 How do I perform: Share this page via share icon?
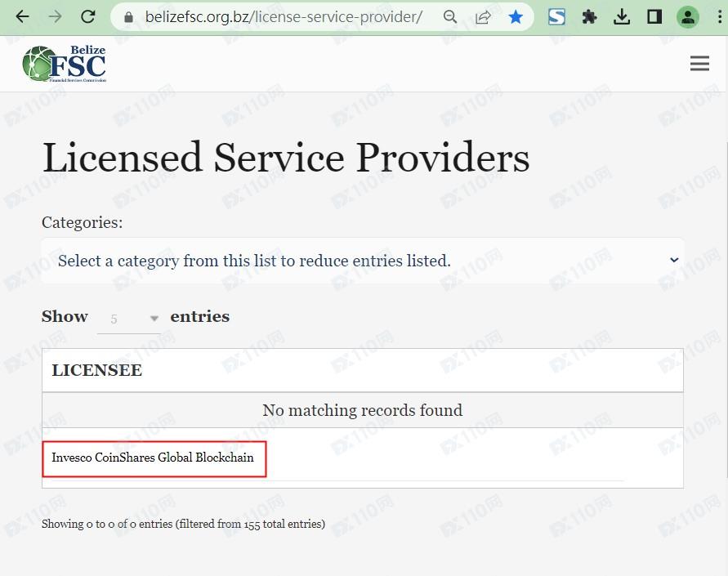pos(483,17)
